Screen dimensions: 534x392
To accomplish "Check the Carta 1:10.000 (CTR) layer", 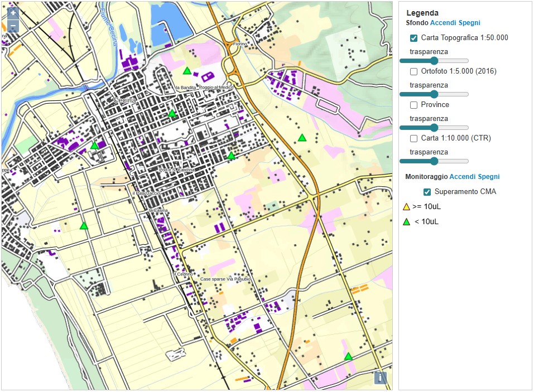I will point(414,138).
